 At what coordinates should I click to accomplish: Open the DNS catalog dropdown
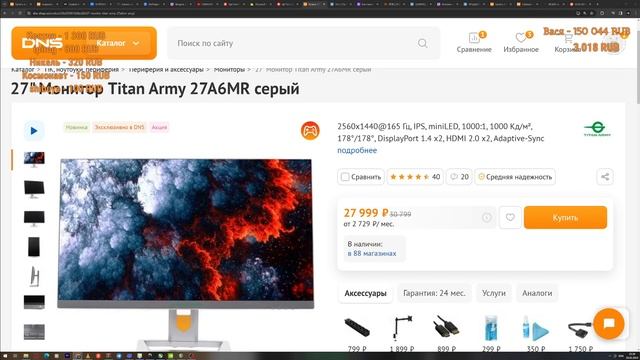pyautogui.click(x=118, y=43)
